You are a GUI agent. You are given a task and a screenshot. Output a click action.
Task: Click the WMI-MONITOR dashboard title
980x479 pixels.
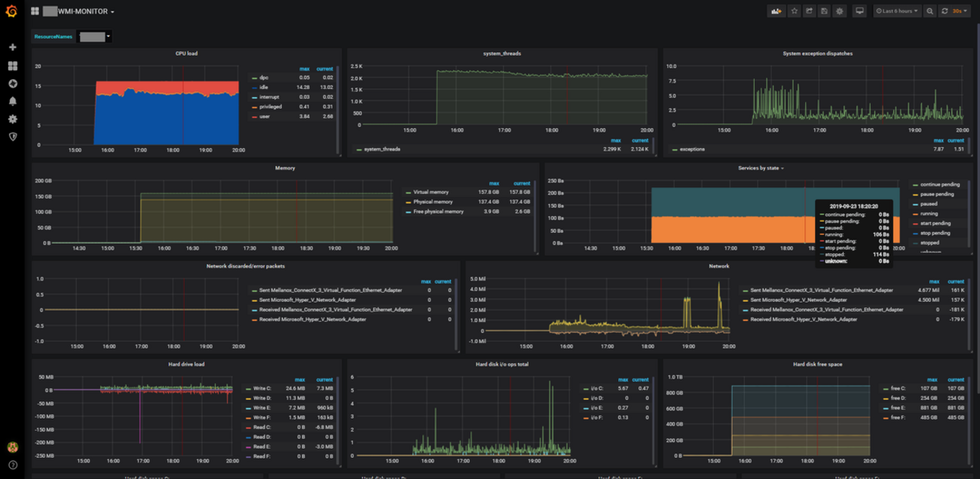83,11
